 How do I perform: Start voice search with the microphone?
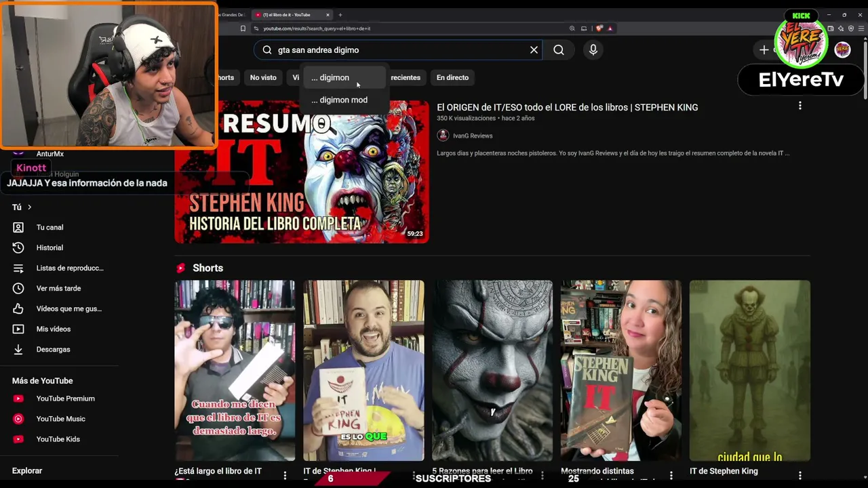coord(593,50)
